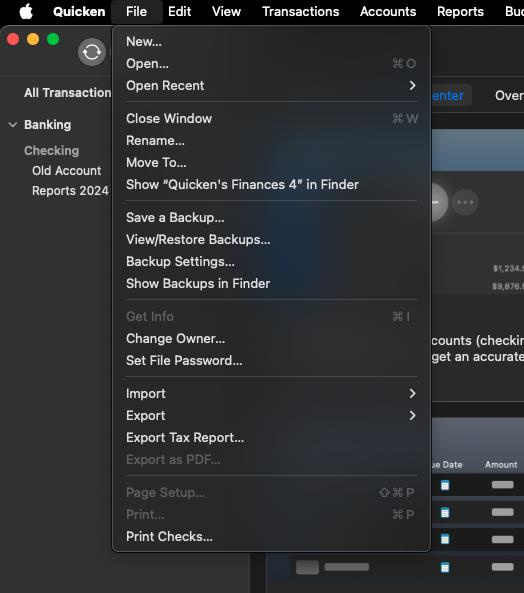Open the Edit menu

coord(179,12)
